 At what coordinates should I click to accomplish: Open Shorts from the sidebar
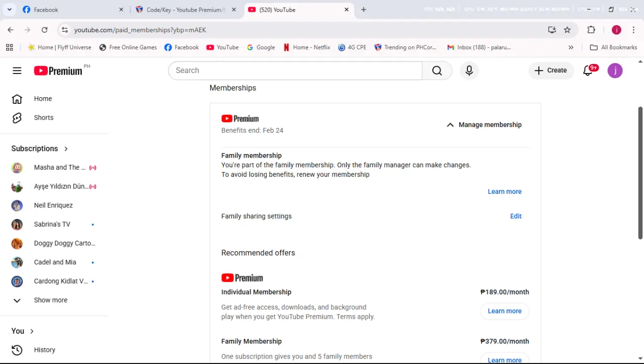pos(43,117)
